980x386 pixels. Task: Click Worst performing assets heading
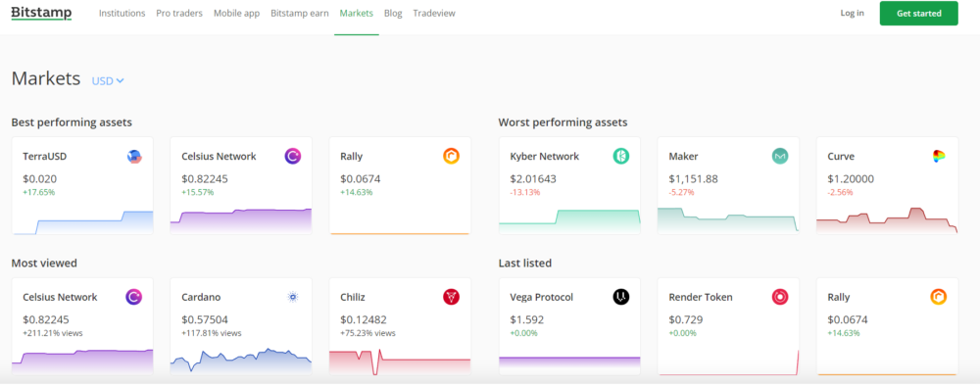pos(563,122)
